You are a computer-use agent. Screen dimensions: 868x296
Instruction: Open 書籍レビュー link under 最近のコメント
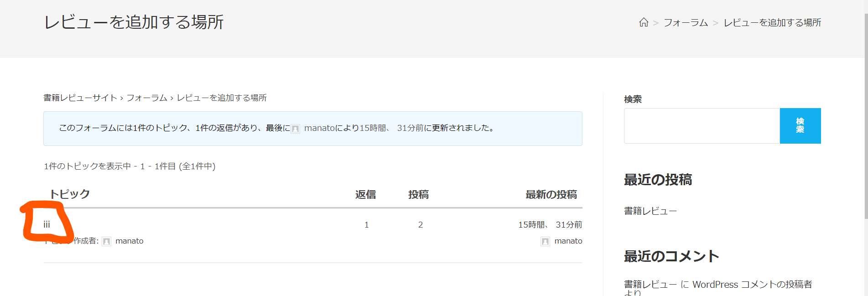coord(650,284)
